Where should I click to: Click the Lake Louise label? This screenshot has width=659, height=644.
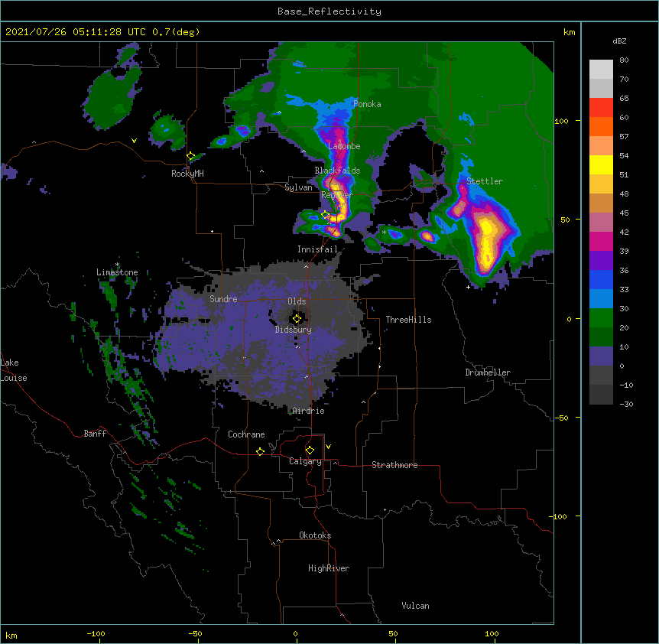(14, 370)
